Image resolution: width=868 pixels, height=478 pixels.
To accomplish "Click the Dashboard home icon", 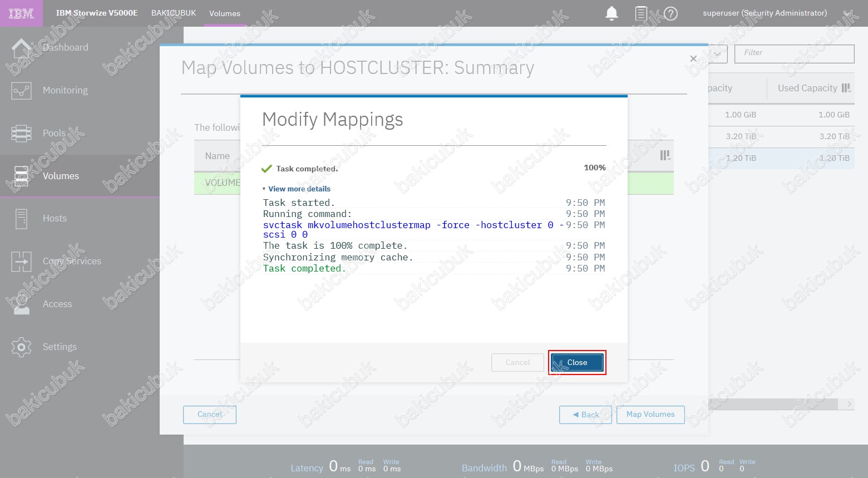I will 21,48.
